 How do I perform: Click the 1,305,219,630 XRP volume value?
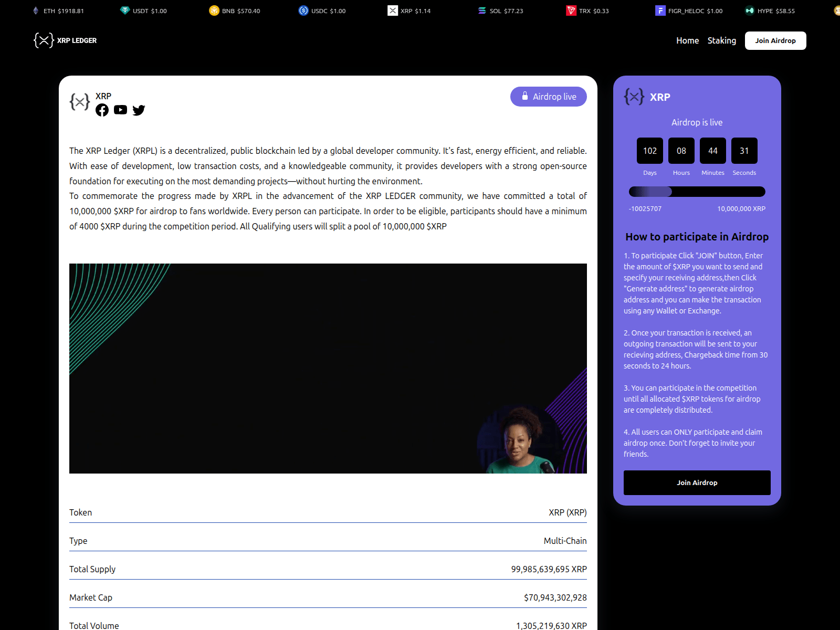(x=551, y=626)
